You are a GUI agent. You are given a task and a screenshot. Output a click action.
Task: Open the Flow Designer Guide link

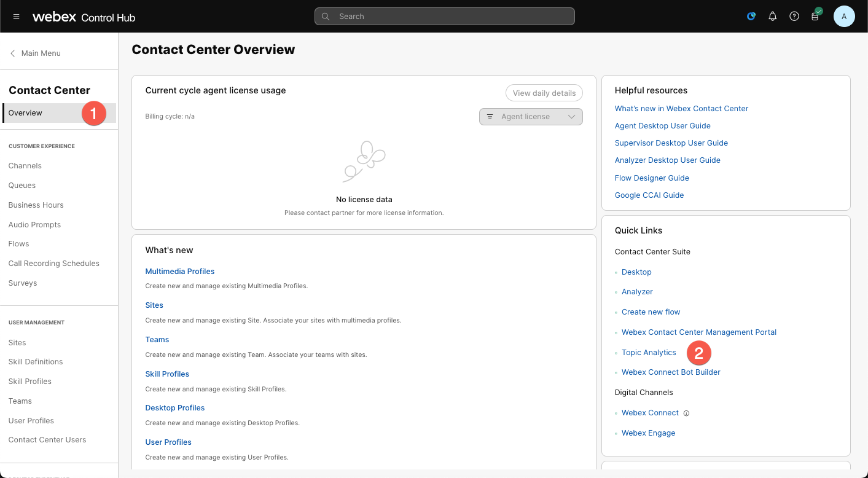click(x=652, y=178)
